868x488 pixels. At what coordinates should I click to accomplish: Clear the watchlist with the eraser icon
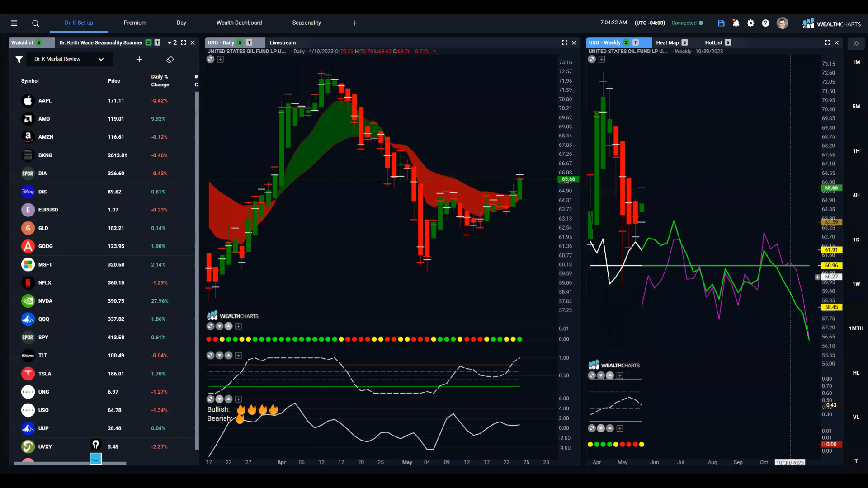coord(170,59)
